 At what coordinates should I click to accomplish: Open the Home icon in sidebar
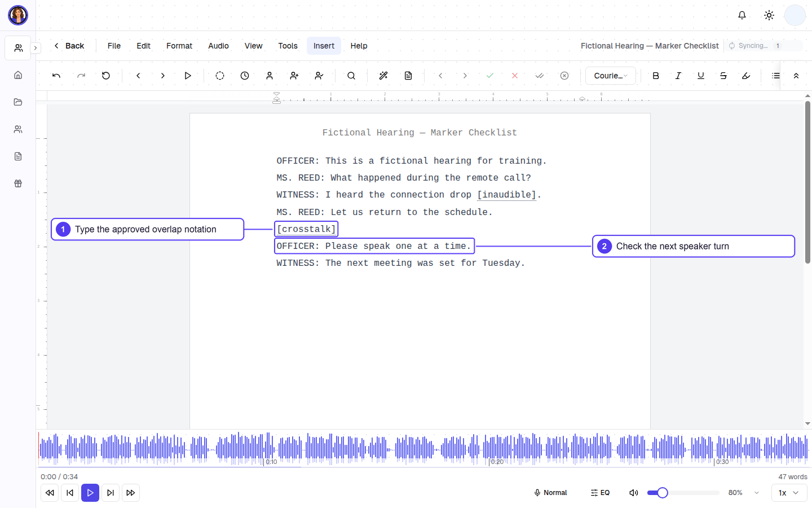coord(18,75)
